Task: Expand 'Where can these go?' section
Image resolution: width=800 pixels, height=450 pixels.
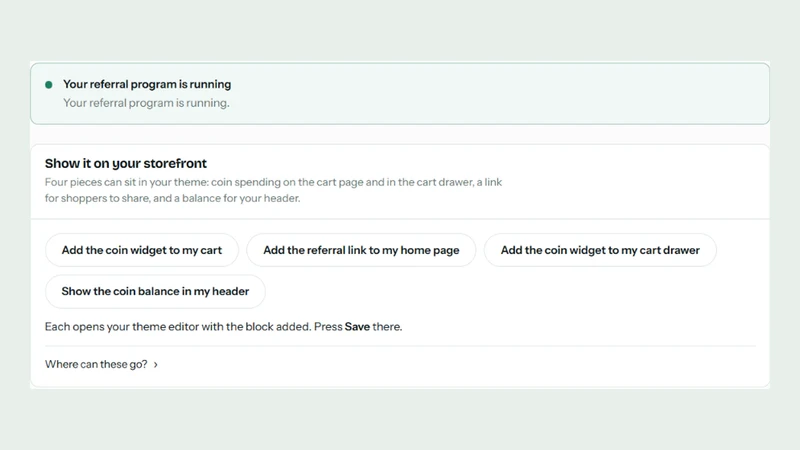Action: (101, 364)
